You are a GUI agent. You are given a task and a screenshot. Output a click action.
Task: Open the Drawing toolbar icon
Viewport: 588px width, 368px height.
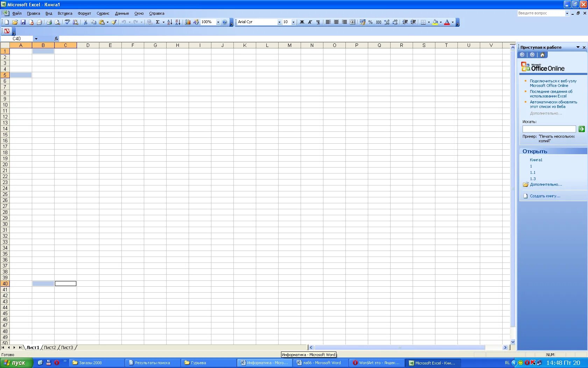tap(196, 22)
